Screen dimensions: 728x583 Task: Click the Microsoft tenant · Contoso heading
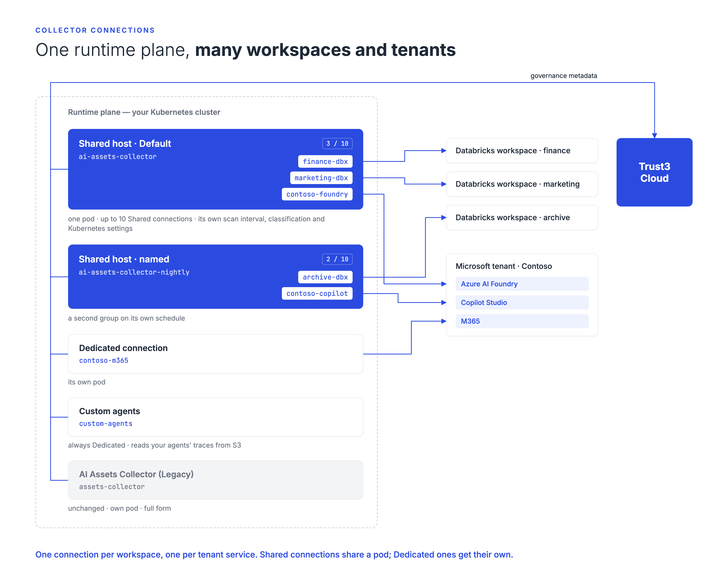(503, 266)
